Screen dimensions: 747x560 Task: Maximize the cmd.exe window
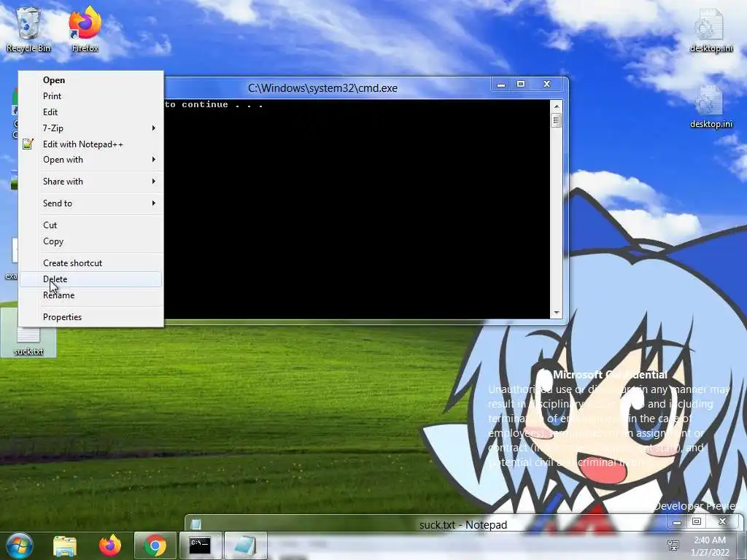click(x=521, y=85)
